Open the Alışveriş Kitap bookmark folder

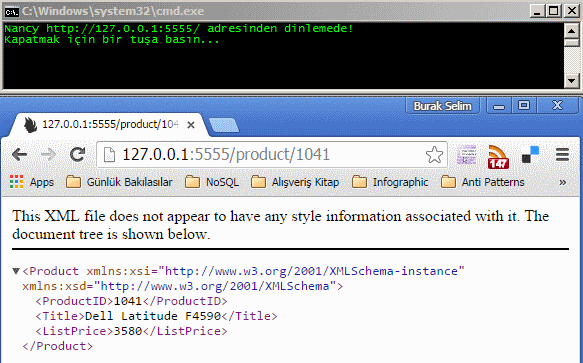tap(295, 182)
